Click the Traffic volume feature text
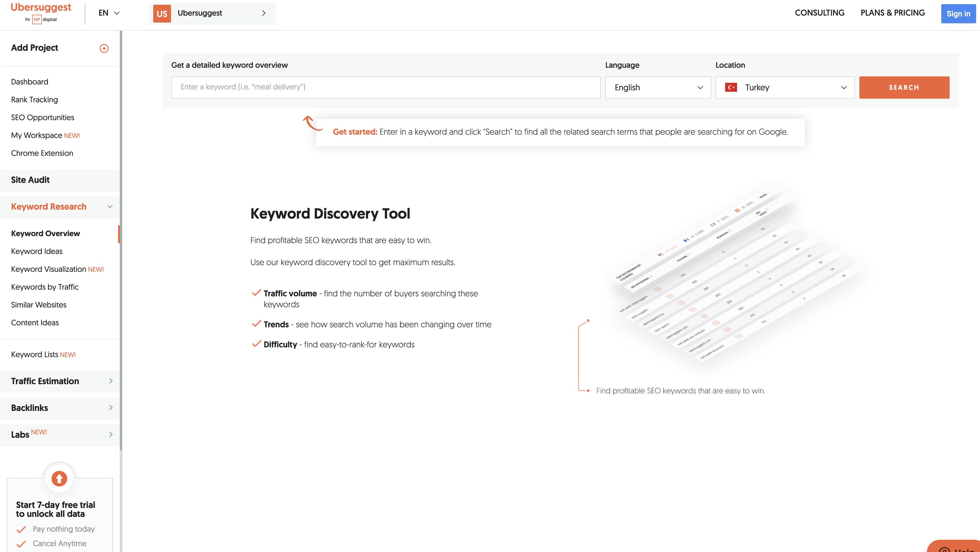Viewport: 980px width, 552px height. pos(371,299)
